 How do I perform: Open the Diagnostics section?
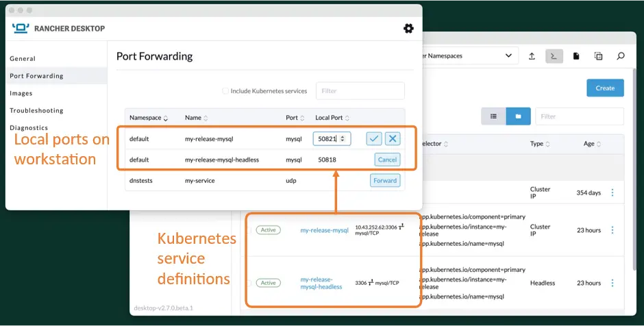29,127
